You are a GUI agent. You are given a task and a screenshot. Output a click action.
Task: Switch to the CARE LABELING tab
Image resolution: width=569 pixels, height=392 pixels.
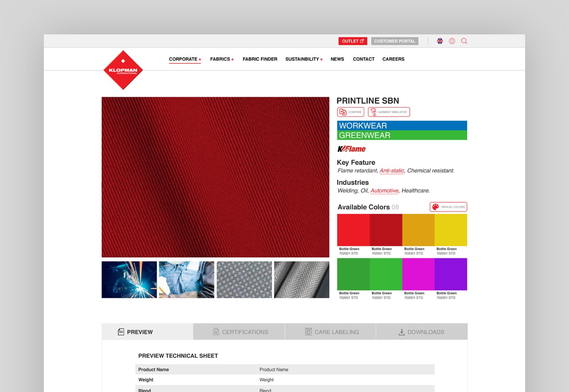point(330,332)
